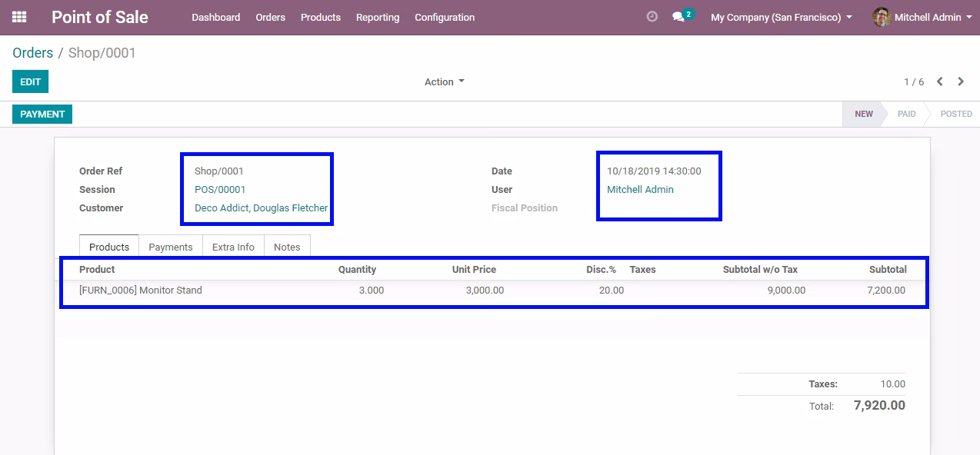Select the PAID status stage

pos(906,114)
